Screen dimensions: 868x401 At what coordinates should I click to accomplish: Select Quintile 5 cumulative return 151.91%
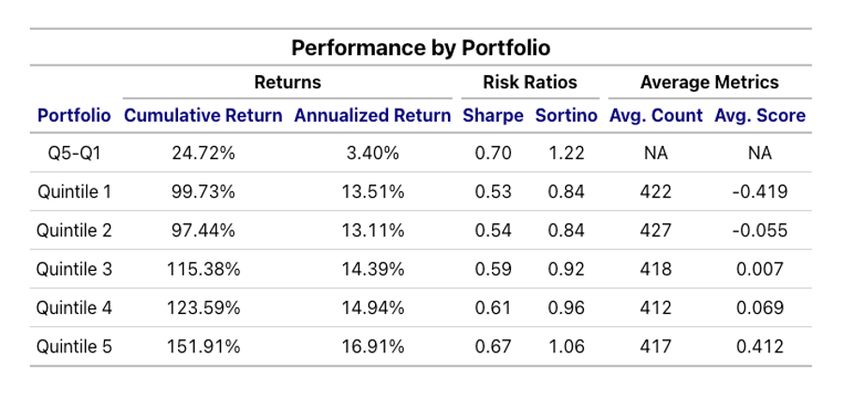pyautogui.click(x=203, y=347)
